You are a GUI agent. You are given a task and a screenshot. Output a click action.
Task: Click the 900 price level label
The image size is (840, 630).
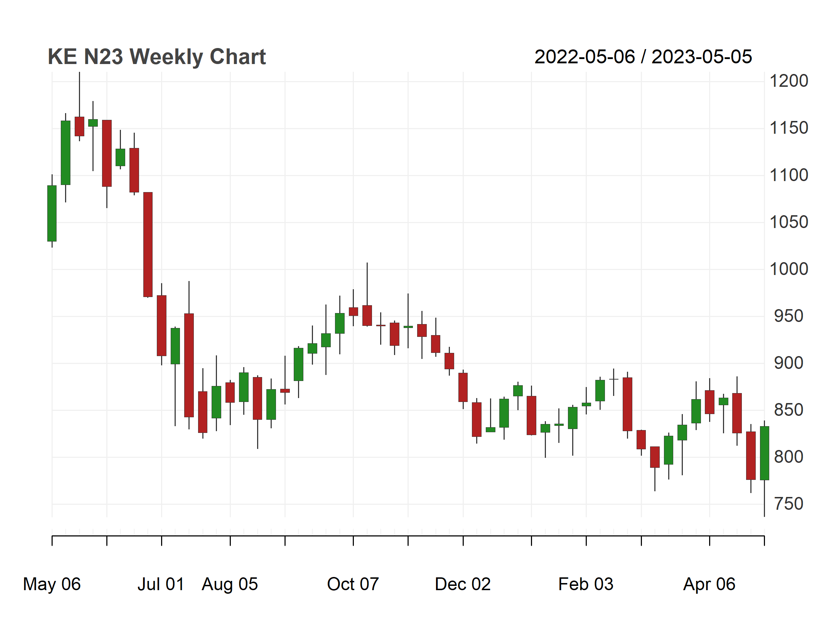(788, 363)
